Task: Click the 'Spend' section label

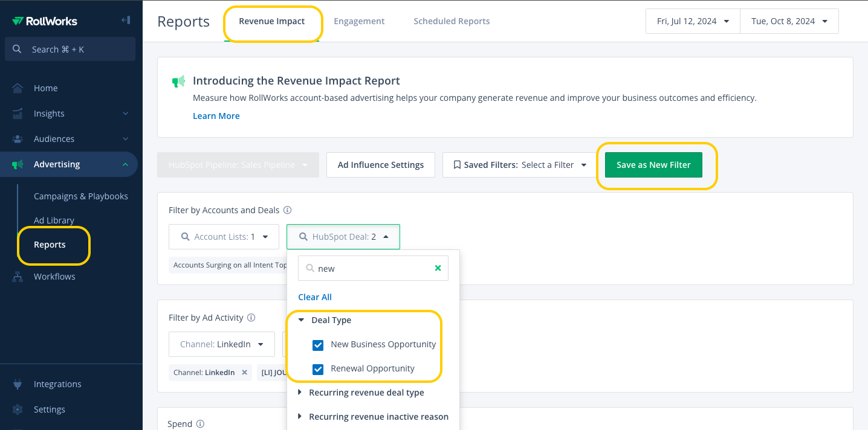Action: [180, 424]
